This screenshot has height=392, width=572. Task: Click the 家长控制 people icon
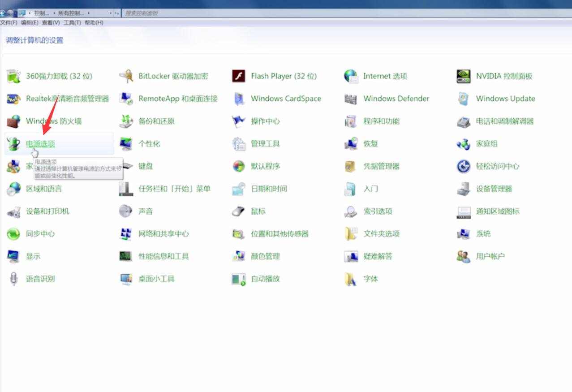point(14,166)
